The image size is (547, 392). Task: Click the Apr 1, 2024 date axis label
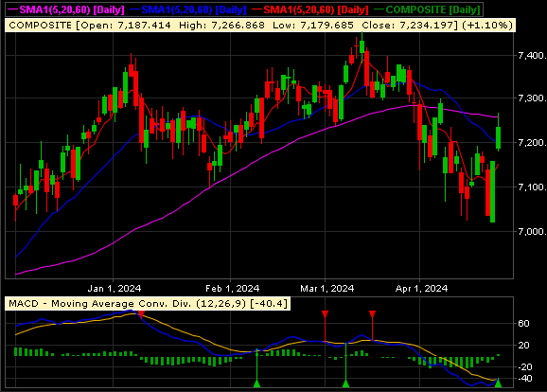421,289
